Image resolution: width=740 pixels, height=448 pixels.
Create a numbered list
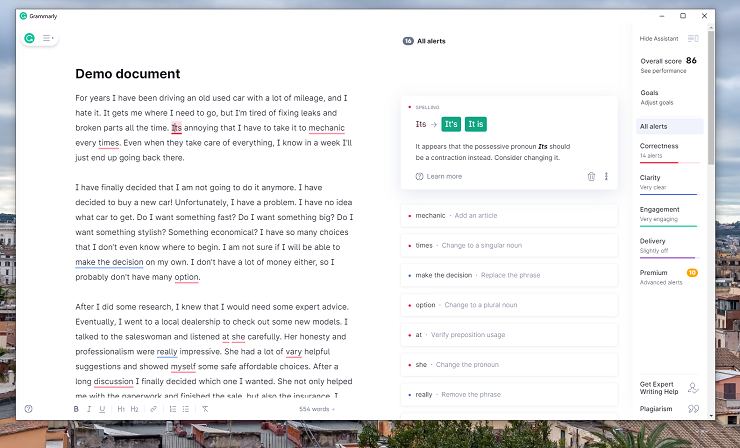click(x=173, y=409)
